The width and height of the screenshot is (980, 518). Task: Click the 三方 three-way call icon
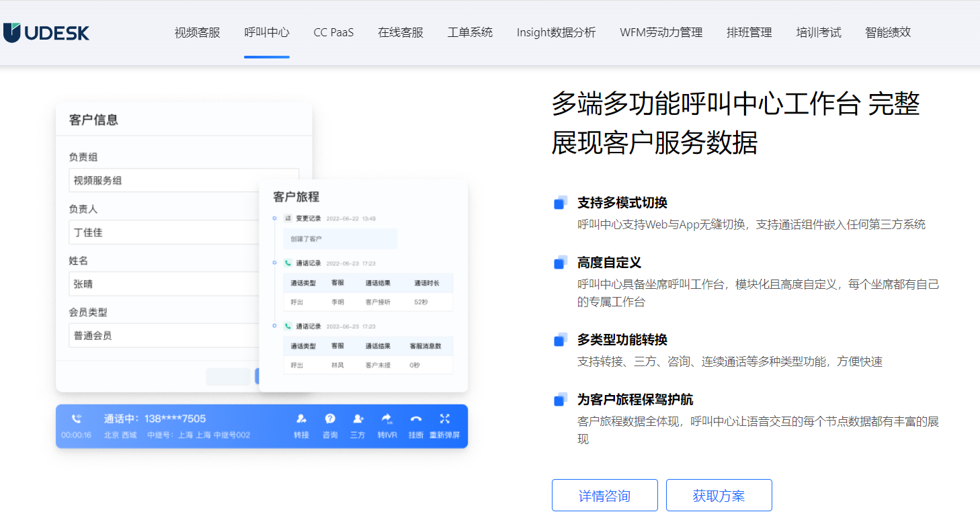(x=358, y=419)
